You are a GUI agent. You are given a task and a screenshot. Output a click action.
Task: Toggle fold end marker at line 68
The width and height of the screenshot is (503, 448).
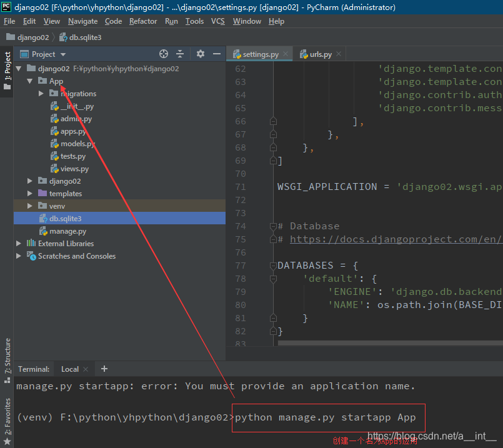(x=273, y=147)
